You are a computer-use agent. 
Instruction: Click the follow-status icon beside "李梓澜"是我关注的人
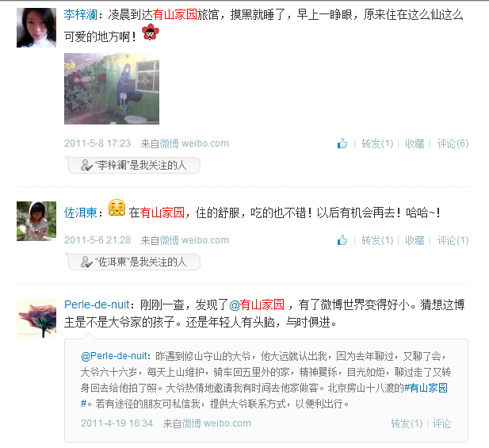[86, 166]
